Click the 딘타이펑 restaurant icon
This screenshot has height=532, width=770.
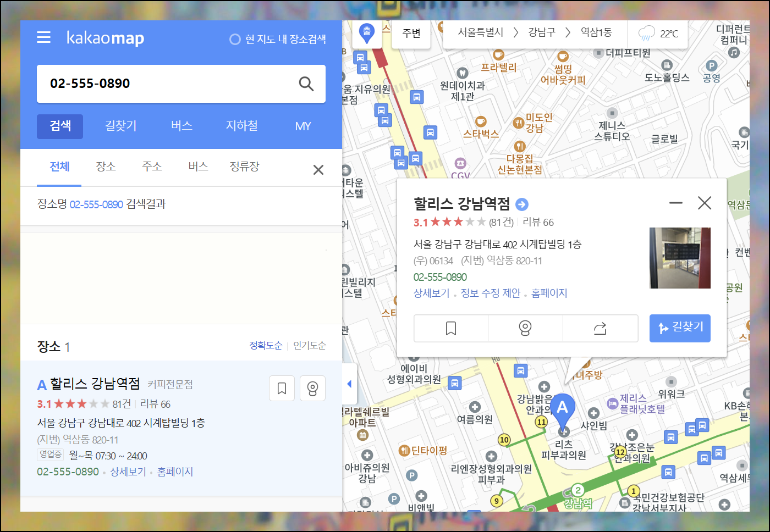(x=404, y=451)
